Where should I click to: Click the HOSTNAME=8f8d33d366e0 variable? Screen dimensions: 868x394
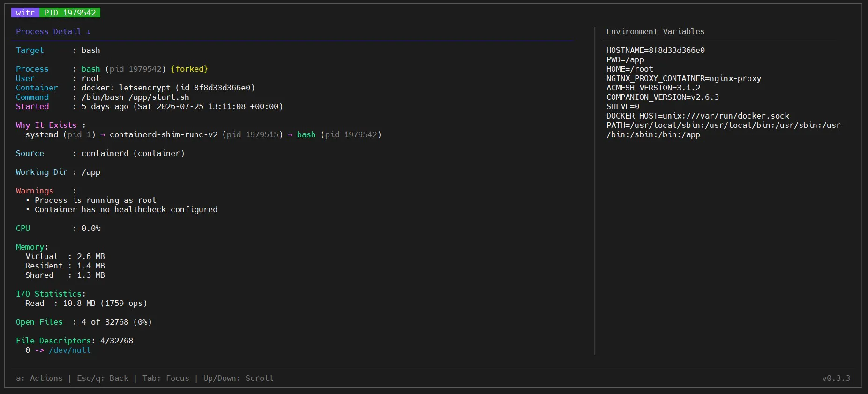[655, 50]
